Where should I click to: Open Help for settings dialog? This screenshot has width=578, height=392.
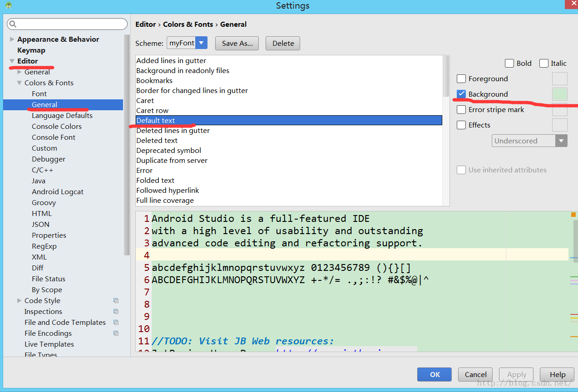pyautogui.click(x=558, y=374)
